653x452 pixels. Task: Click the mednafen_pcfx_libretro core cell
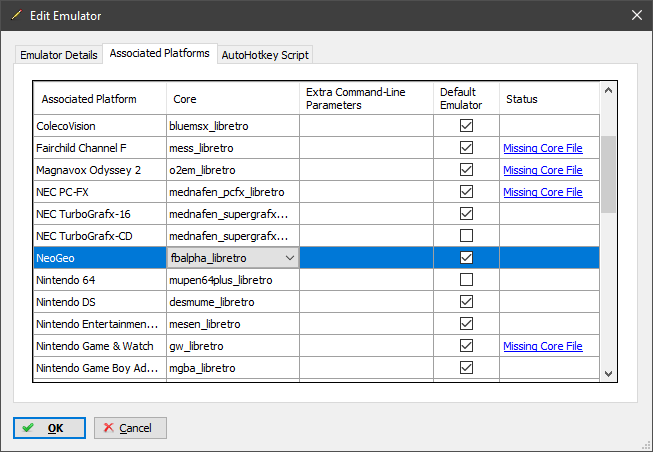click(233, 192)
